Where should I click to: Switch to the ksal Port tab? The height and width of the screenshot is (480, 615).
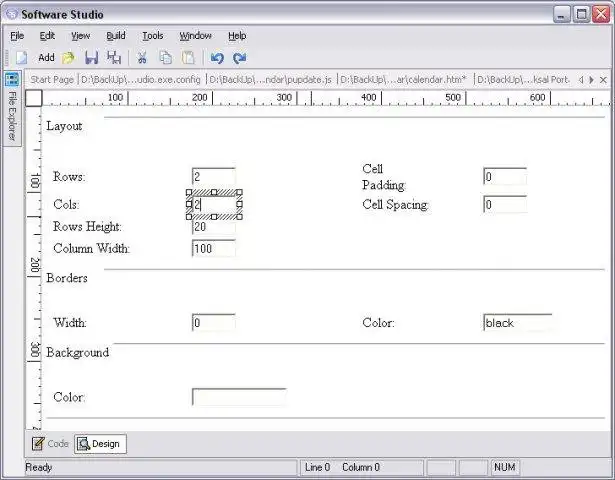(523, 80)
